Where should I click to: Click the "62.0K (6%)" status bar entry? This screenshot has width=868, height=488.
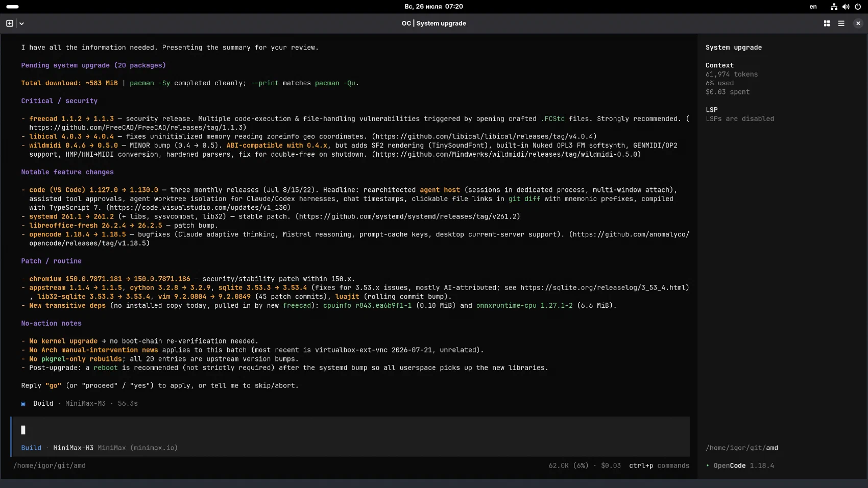(568, 466)
